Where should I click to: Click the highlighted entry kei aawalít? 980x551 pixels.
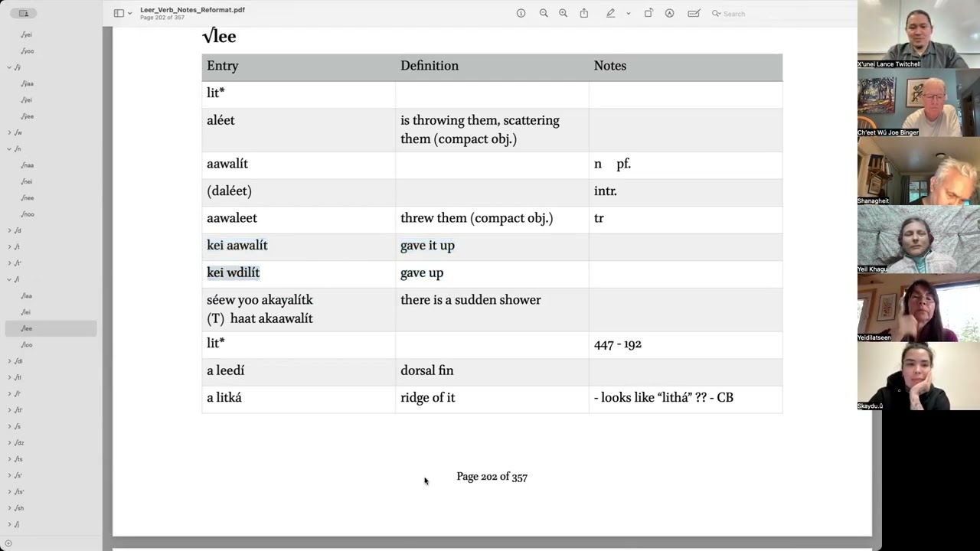coord(237,246)
